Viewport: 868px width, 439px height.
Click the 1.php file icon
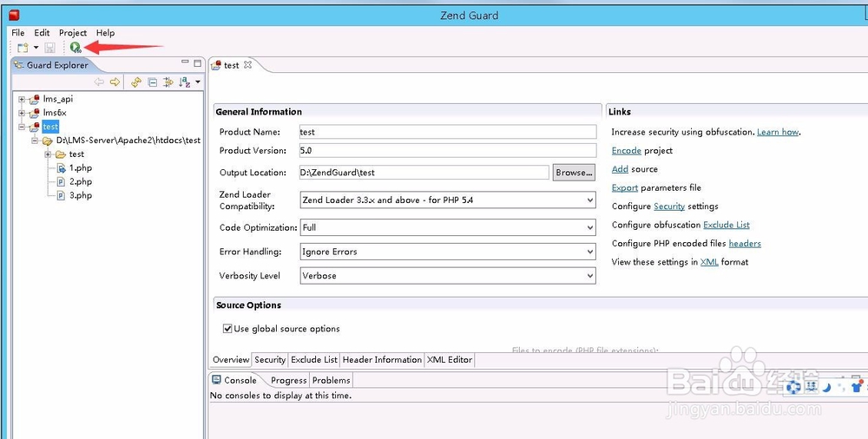pyautogui.click(x=62, y=168)
